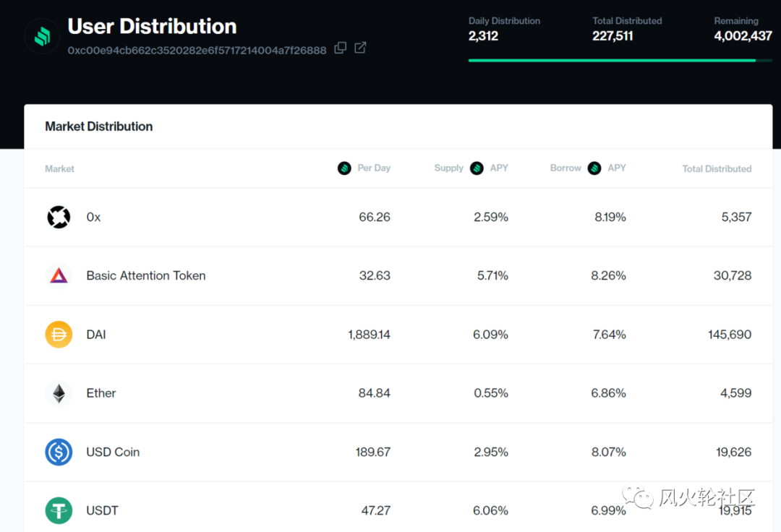
Task: Click the 0x supply APY 2.59%
Action: [490, 217]
